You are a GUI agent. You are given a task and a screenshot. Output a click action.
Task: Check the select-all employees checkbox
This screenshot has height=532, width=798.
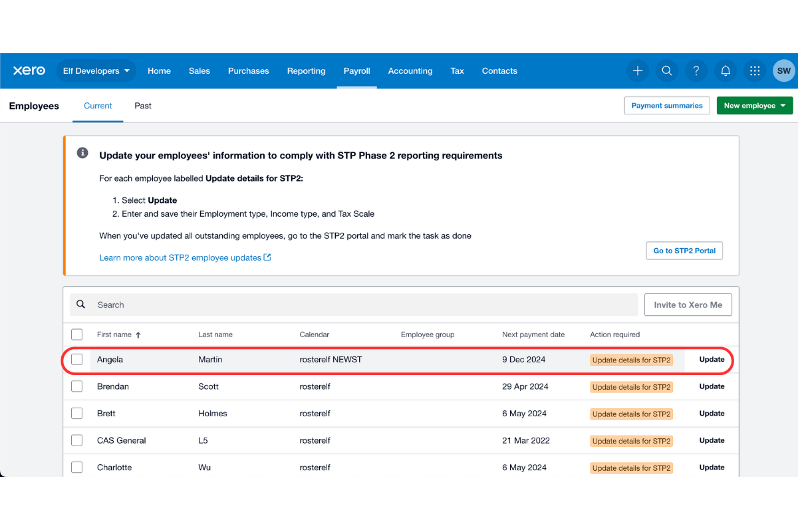tap(76, 334)
